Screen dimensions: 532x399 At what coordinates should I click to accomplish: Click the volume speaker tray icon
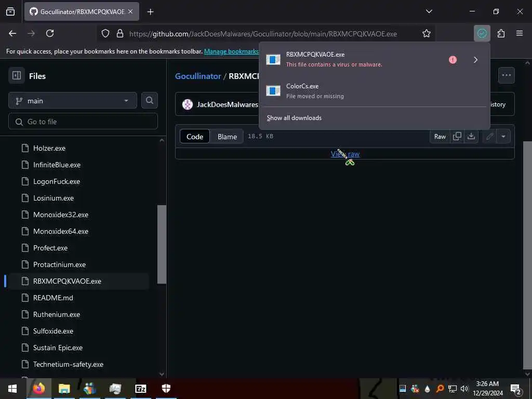click(x=464, y=389)
